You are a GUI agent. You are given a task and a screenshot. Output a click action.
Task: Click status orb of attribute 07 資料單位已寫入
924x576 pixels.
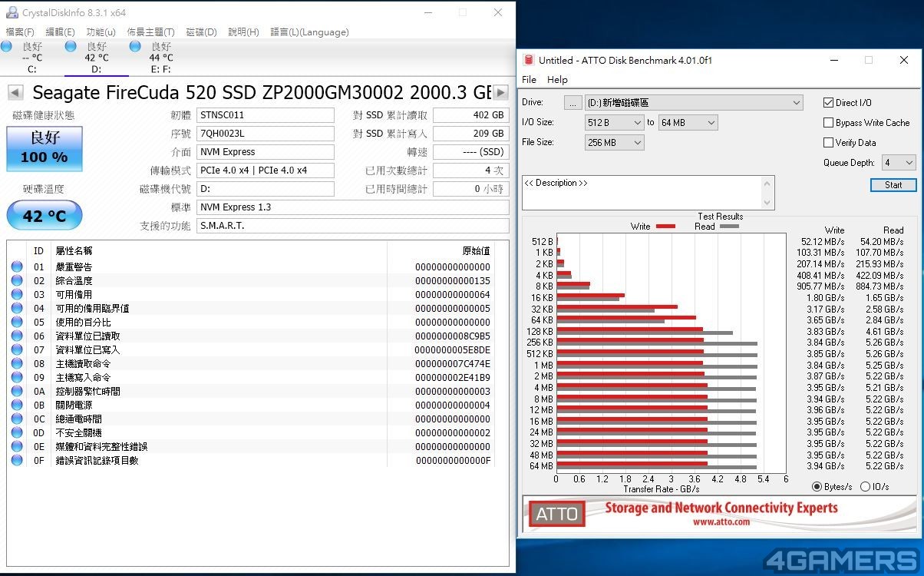(x=17, y=349)
